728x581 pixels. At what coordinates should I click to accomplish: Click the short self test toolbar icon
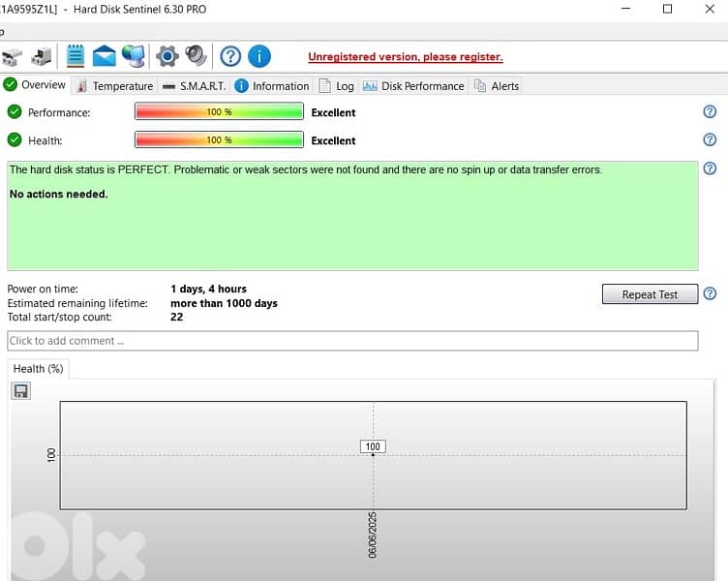point(12,57)
